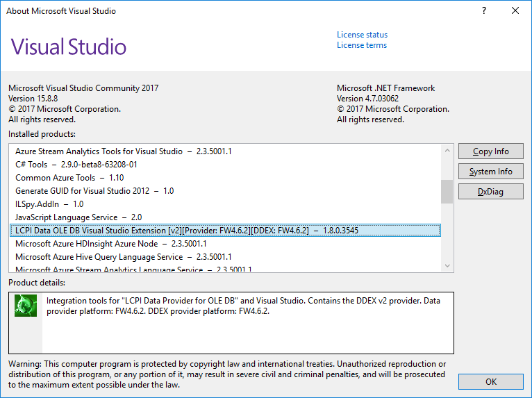
Task: Click the installed products scroll up arrow
Action: [447, 150]
